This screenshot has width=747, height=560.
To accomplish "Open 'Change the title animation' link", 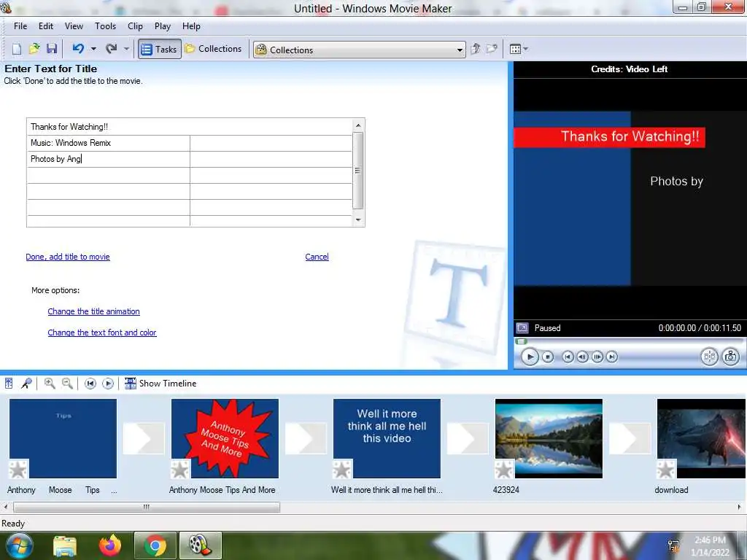I will pos(94,311).
